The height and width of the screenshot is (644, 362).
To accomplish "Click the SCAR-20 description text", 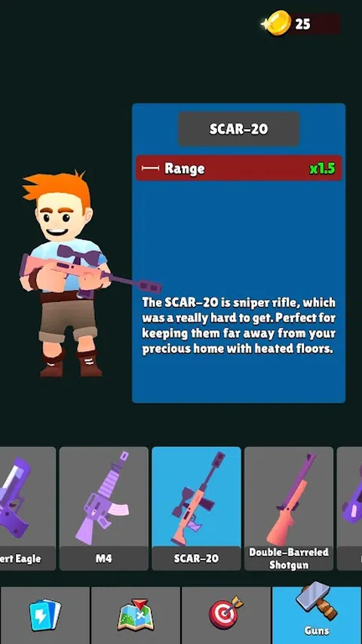I will 238,326.
